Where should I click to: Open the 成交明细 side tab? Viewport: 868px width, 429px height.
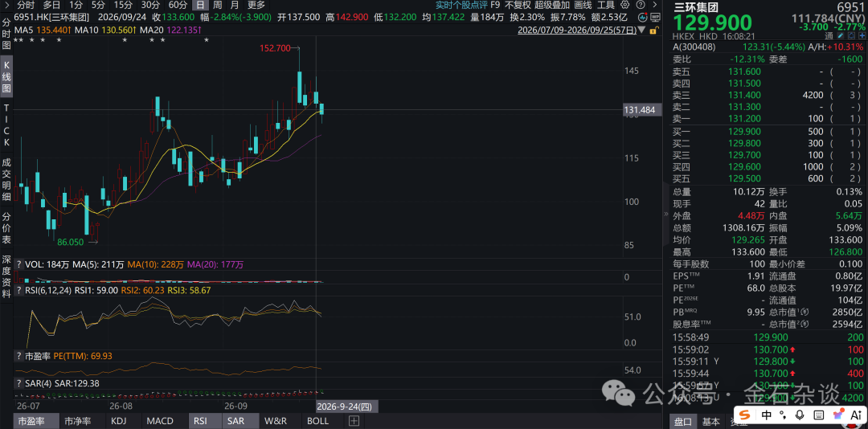tap(6, 179)
